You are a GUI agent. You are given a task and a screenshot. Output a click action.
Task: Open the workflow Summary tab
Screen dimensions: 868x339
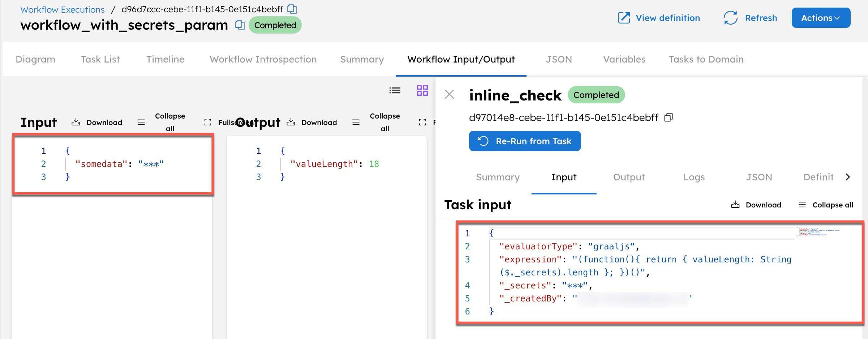point(362,59)
